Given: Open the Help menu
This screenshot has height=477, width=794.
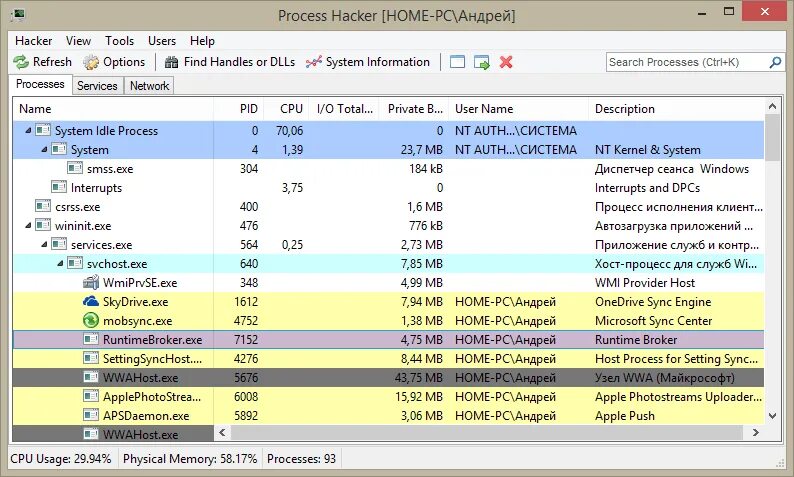Looking at the screenshot, I should pos(203,41).
